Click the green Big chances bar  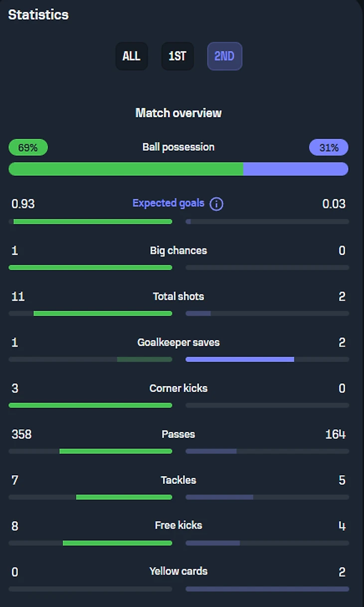(90, 268)
